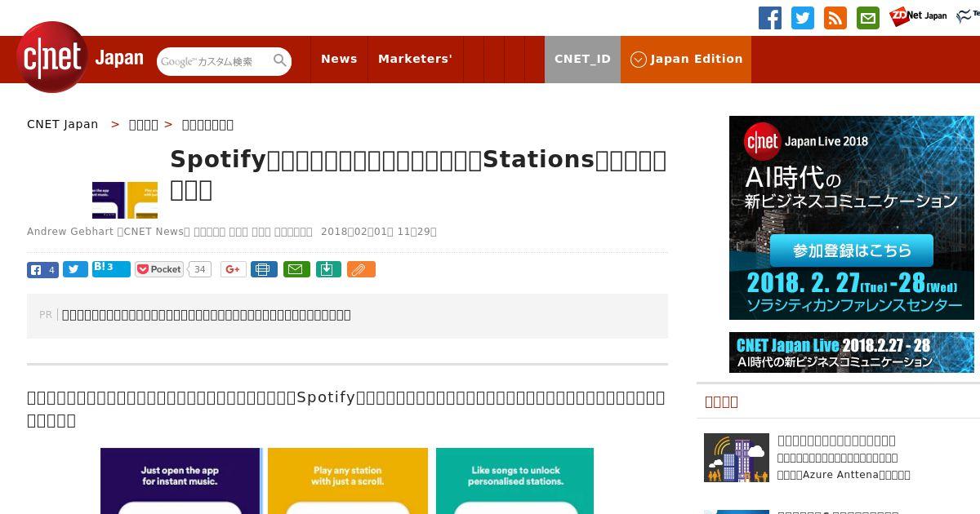
Task: Print the article via printer icon
Action: click(x=264, y=269)
